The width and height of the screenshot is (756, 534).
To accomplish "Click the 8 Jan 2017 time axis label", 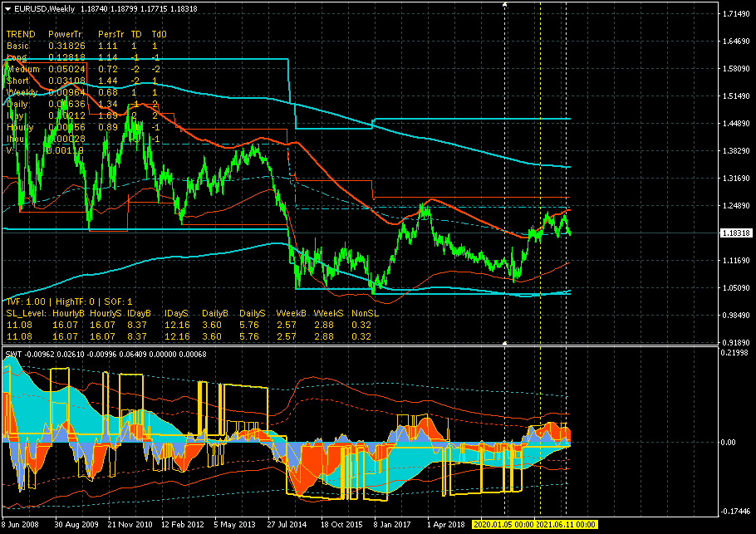I will click(392, 524).
